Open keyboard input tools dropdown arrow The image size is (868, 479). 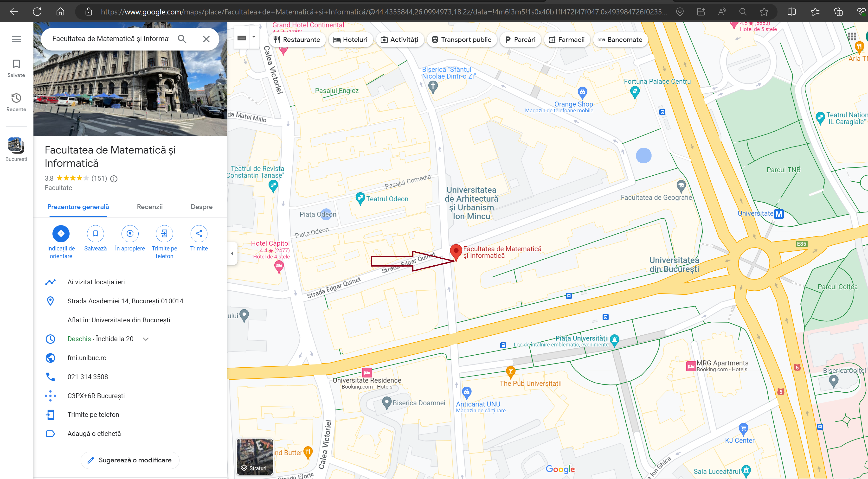(x=254, y=37)
